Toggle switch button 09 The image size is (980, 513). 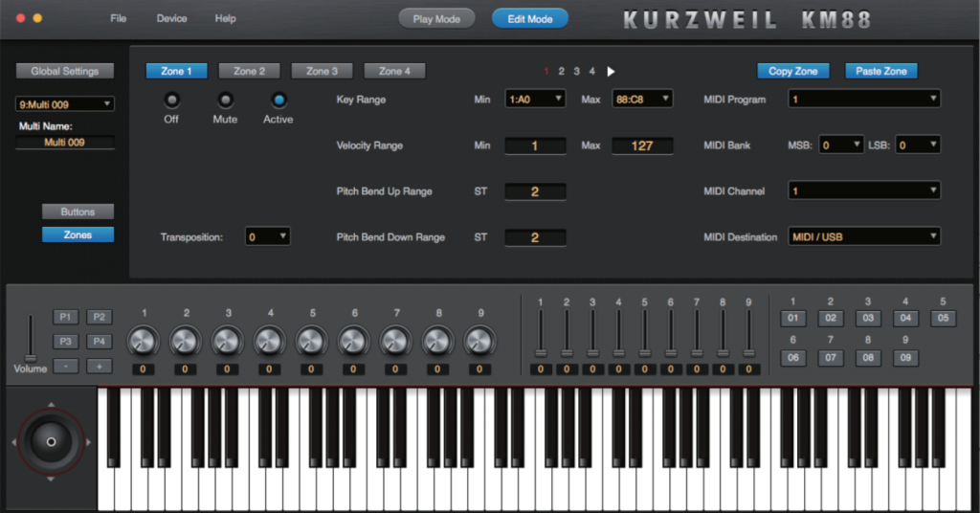point(905,358)
